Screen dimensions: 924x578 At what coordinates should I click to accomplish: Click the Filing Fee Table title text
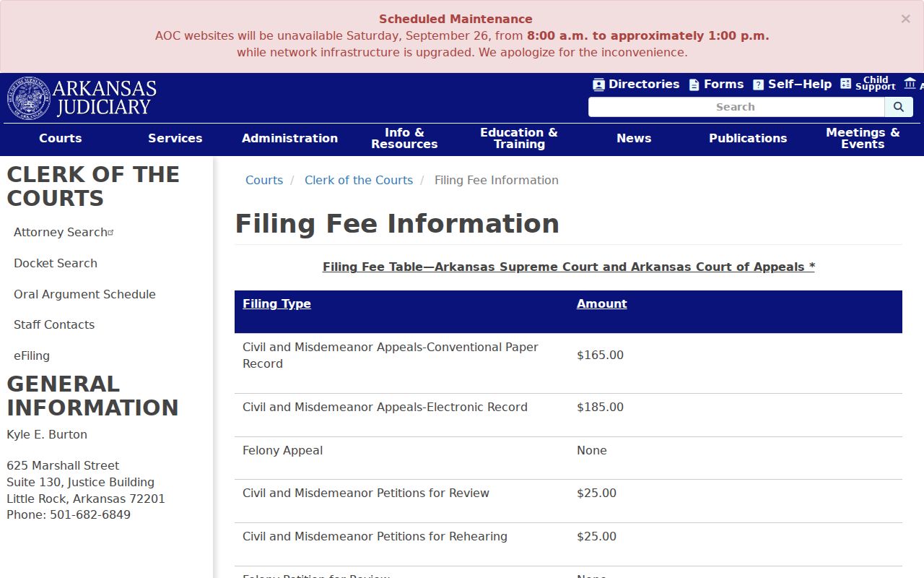(569, 267)
